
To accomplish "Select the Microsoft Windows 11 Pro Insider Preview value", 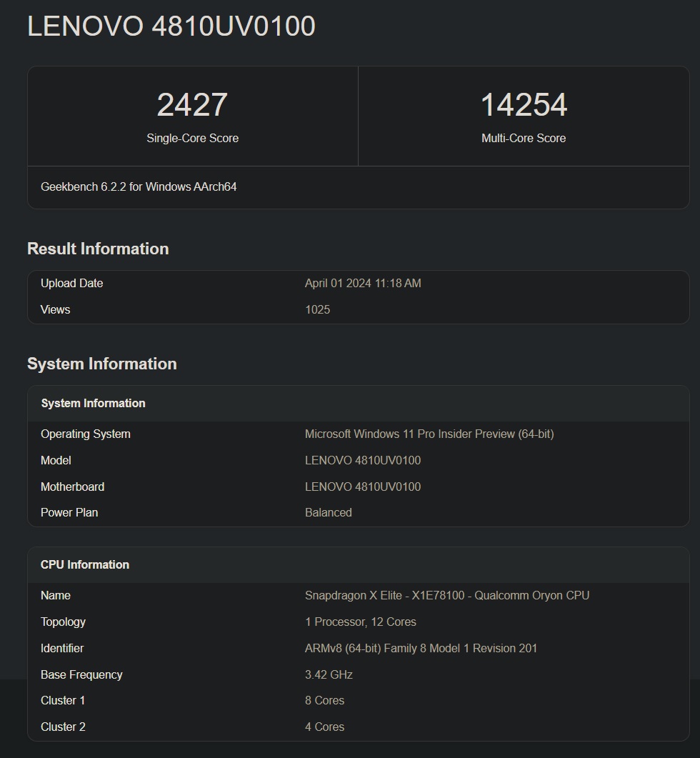I will [x=429, y=434].
